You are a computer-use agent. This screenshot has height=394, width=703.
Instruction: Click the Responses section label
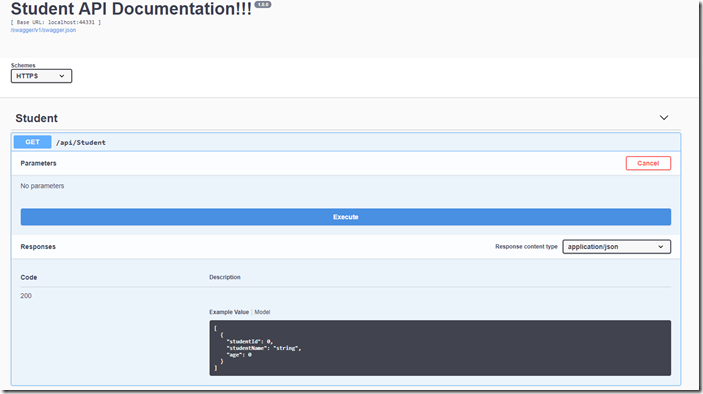(x=38, y=247)
